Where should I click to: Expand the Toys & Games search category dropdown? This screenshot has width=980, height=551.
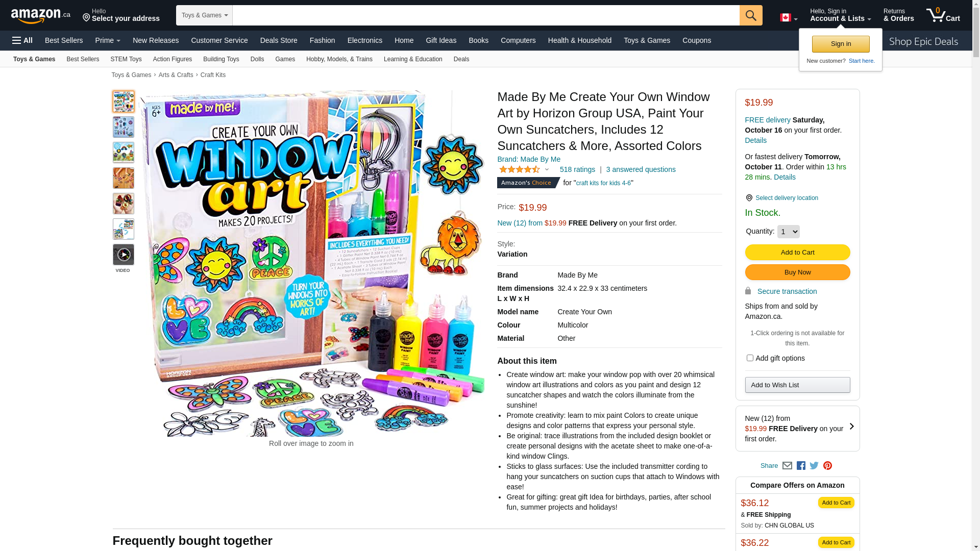pos(204,15)
